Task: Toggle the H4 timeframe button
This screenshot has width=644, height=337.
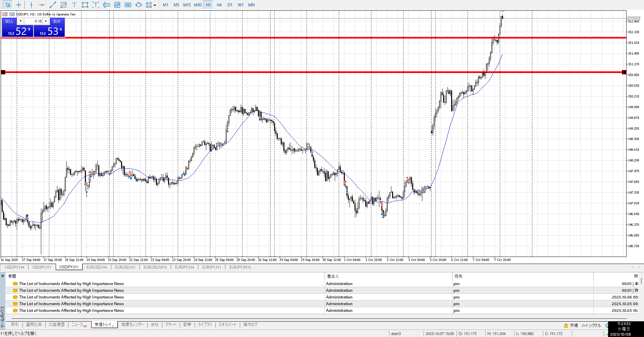Action: coord(219,5)
